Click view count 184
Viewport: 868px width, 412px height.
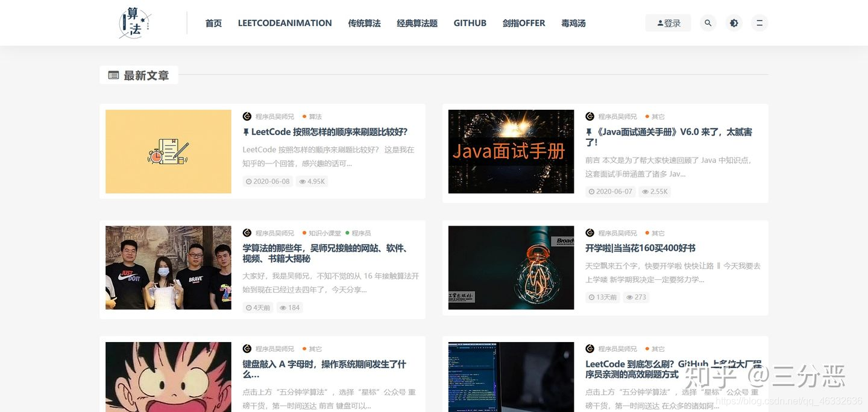tap(290, 308)
